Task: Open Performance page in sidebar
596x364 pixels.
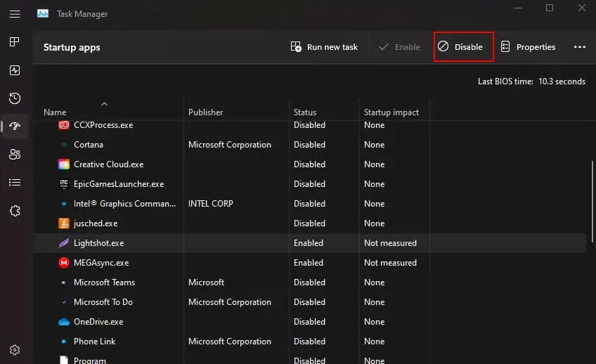Action: (15, 70)
